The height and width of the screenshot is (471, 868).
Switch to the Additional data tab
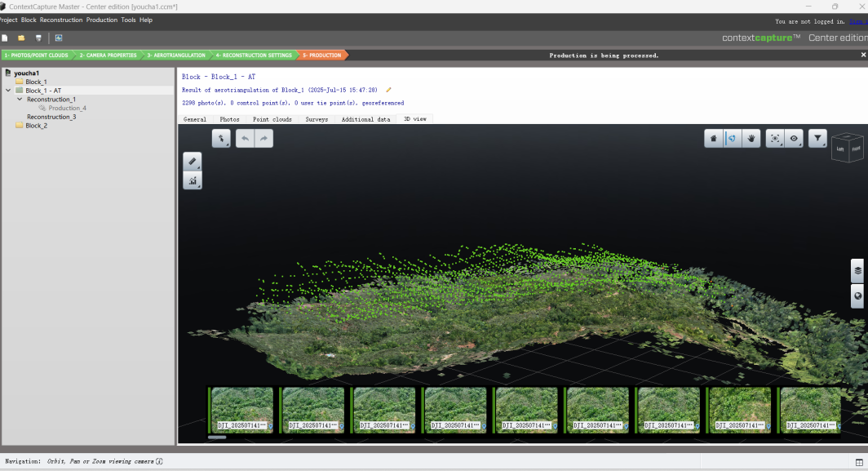(x=365, y=119)
